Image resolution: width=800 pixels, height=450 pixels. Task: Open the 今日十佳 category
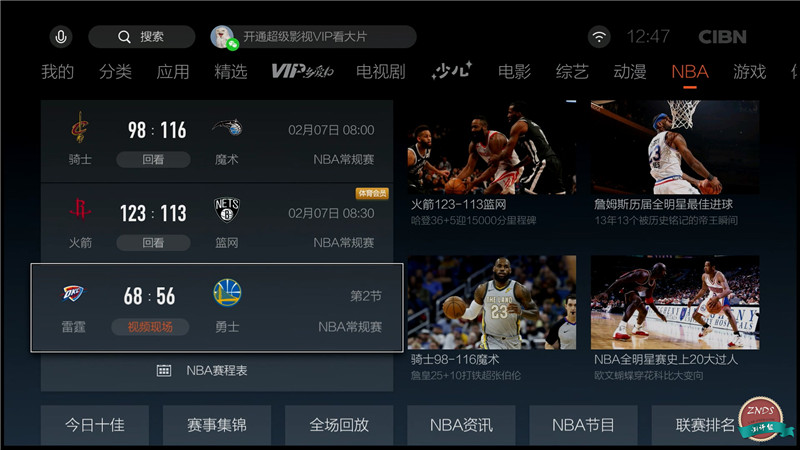pos(95,425)
